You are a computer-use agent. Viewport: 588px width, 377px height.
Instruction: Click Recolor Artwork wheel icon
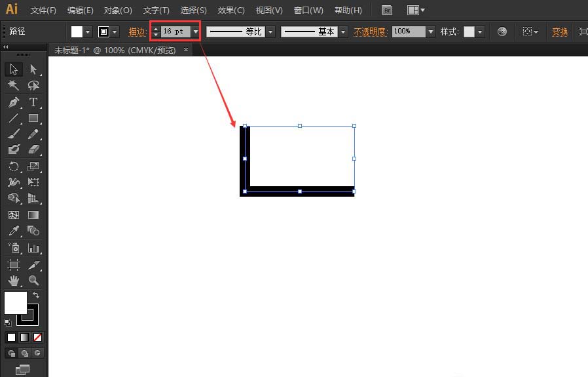coord(502,31)
